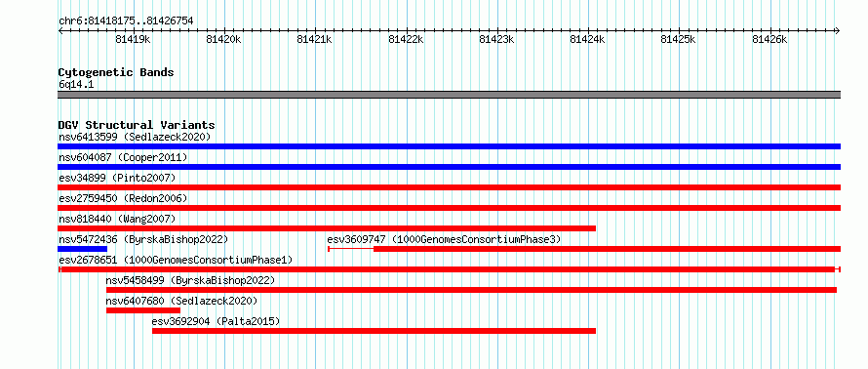Click the DGV Structural Variants track title
Image resolution: width=868 pixels, height=369 pixels.
137,125
